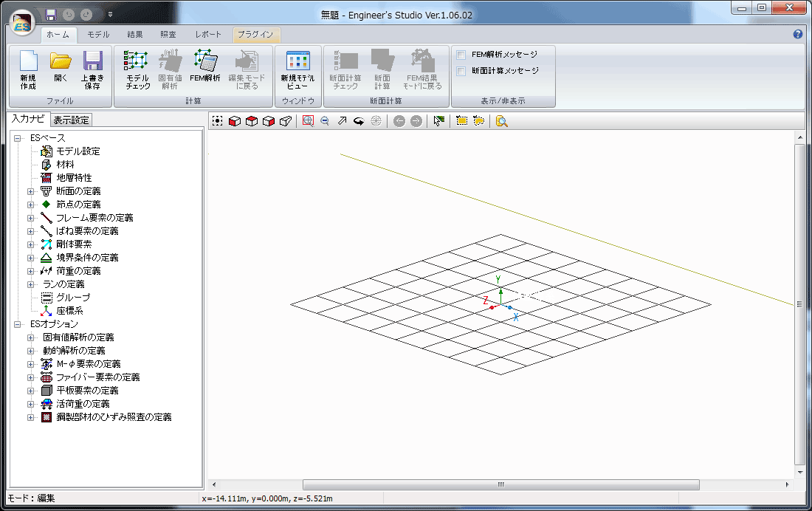Start FEM解析 from the ribbon

(204, 69)
